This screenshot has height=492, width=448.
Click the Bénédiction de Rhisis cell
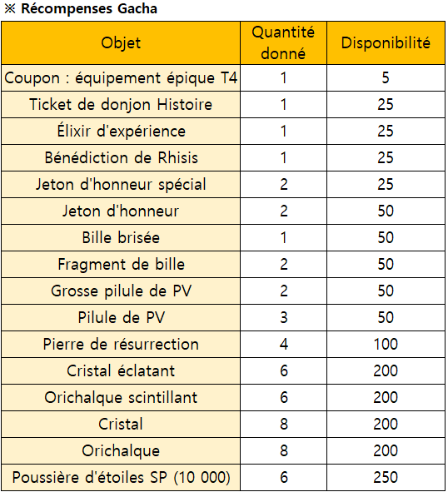click(x=121, y=158)
